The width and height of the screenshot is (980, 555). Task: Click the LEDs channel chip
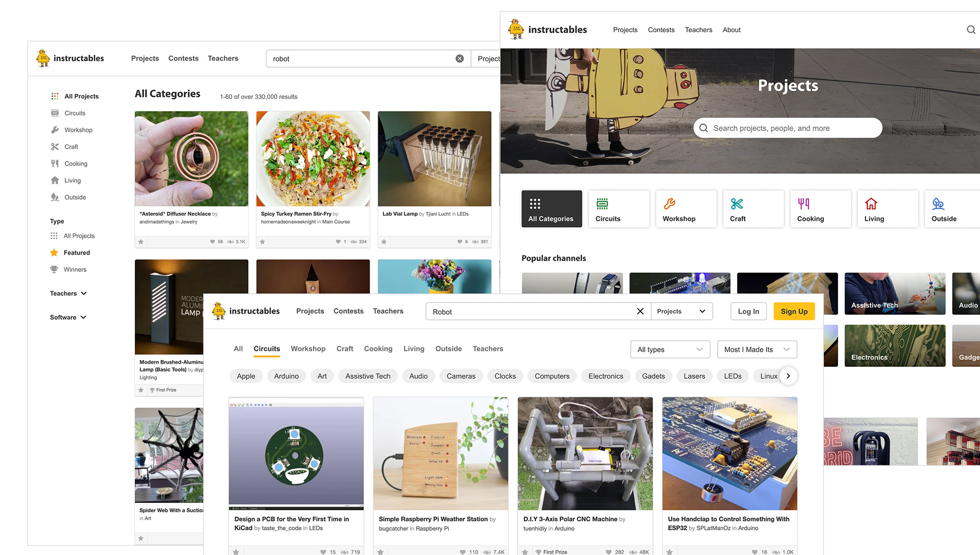tap(732, 376)
